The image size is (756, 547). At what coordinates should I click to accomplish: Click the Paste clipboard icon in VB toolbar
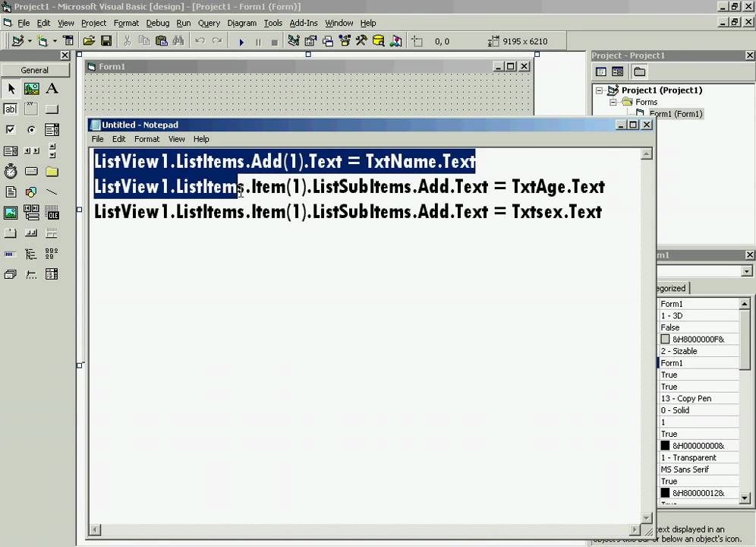pyautogui.click(x=161, y=41)
